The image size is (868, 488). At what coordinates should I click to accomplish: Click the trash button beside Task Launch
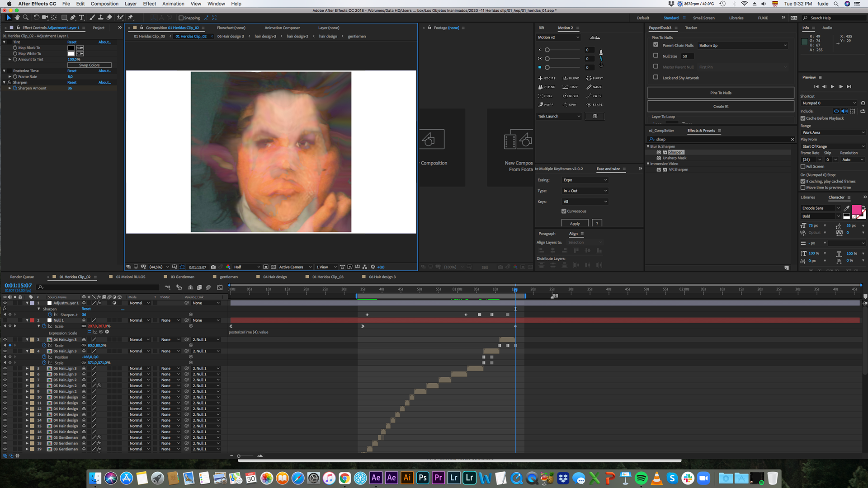(x=595, y=116)
